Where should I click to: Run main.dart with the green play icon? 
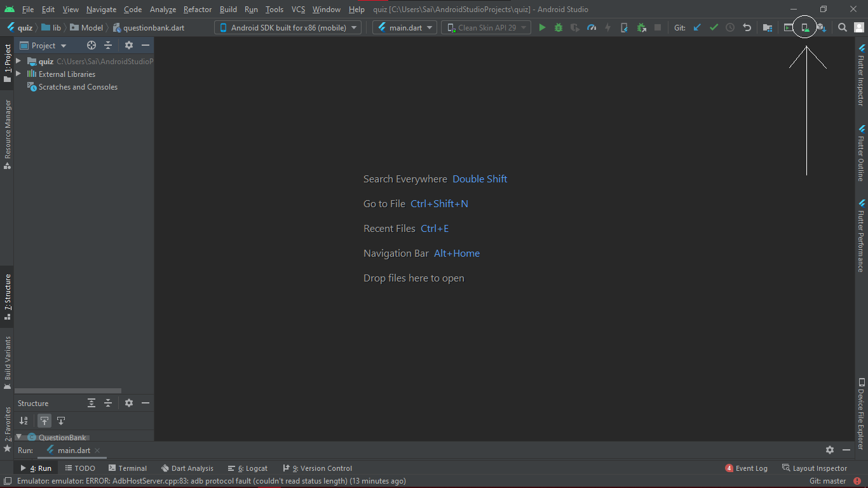pos(542,27)
